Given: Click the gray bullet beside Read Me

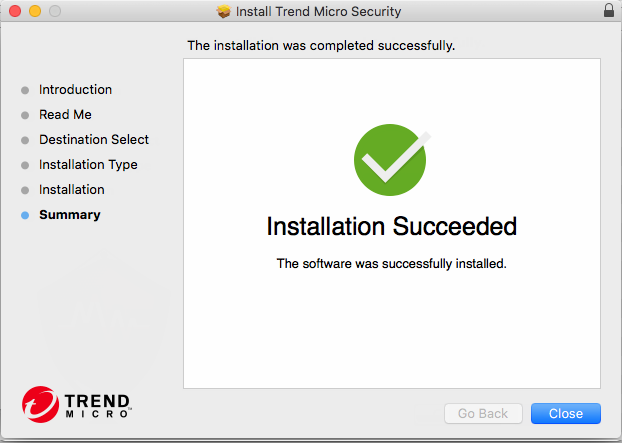Looking at the screenshot, I should pos(25,115).
